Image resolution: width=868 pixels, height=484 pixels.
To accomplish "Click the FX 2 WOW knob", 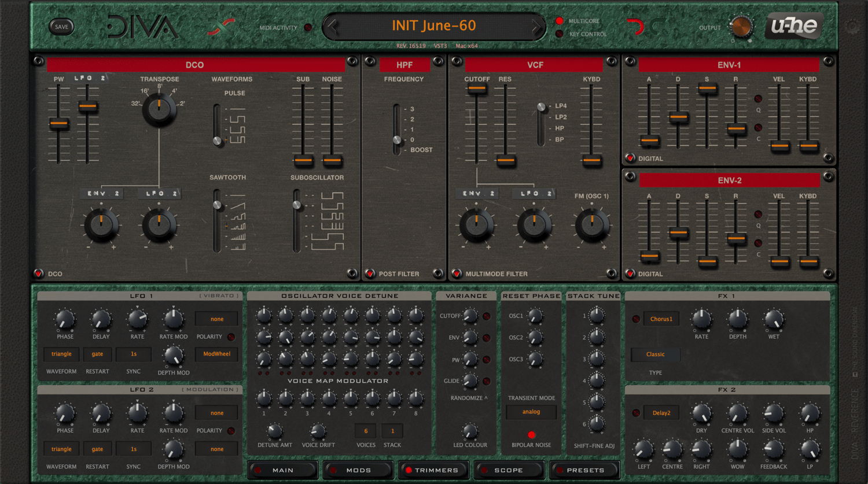I will pos(737,449).
